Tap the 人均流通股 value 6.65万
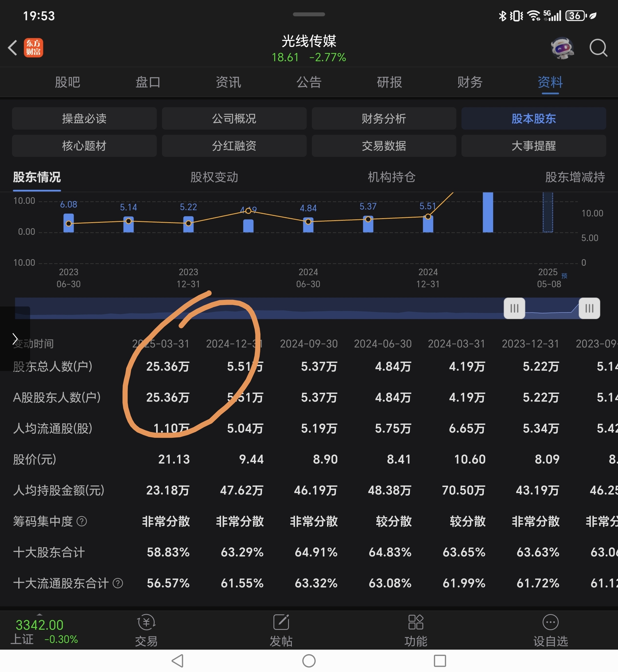The width and height of the screenshot is (618, 672). point(467,429)
